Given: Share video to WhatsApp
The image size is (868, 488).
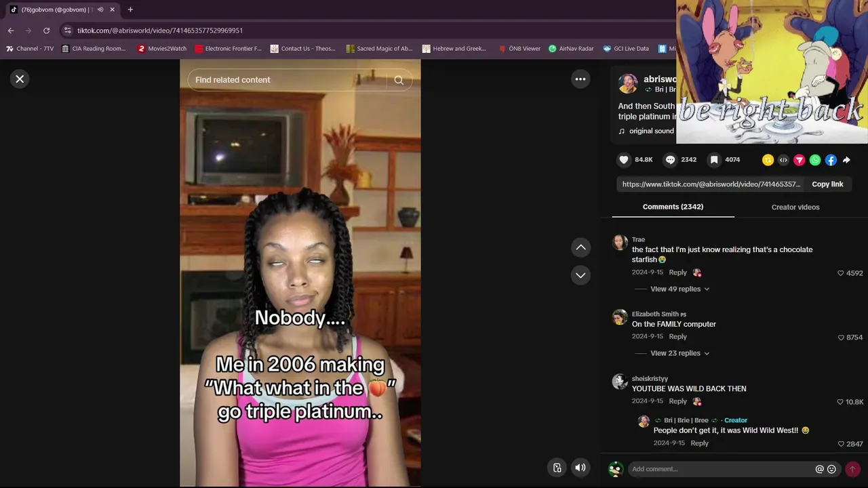Looking at the screenshot, I should tap(815, 160).
